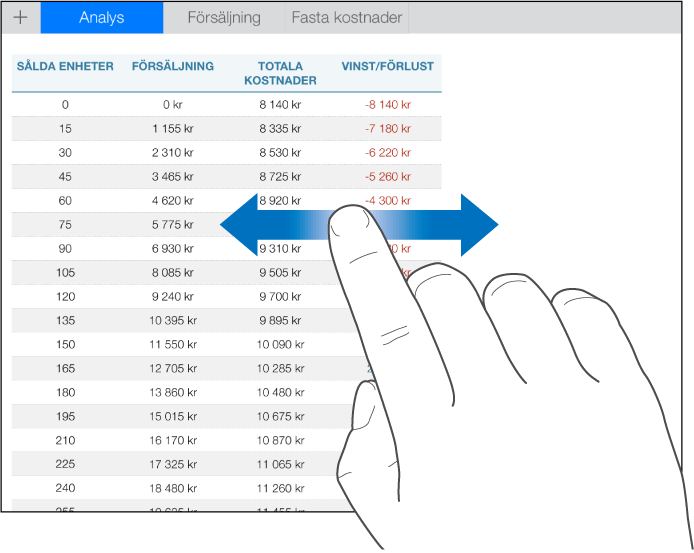Image resolution: width=694 pixels, height=553 pixels.
Task: Open the Försäljning tab
Action: tap(224, 18)
